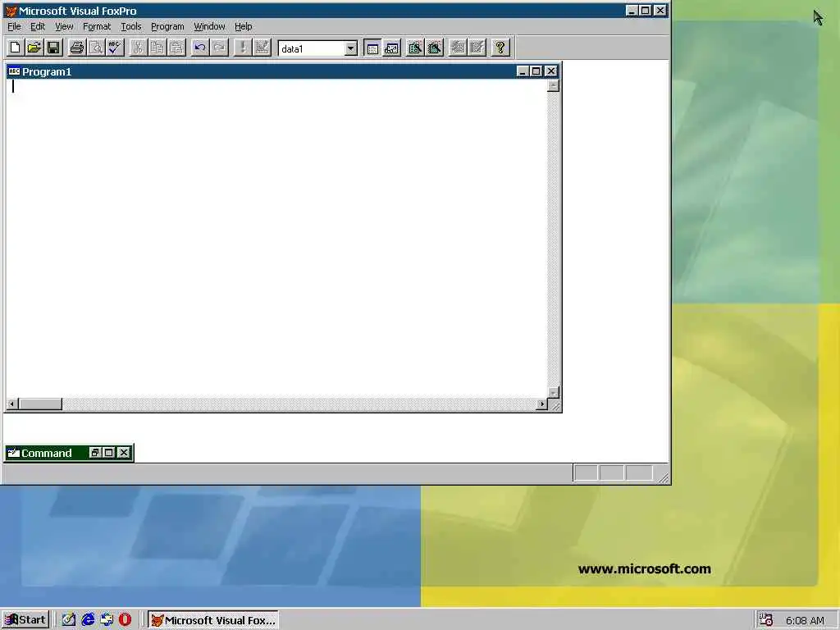Click Program1 horizontal scroll right arrow
Viewport: 840px width, 630px height.
541,404
